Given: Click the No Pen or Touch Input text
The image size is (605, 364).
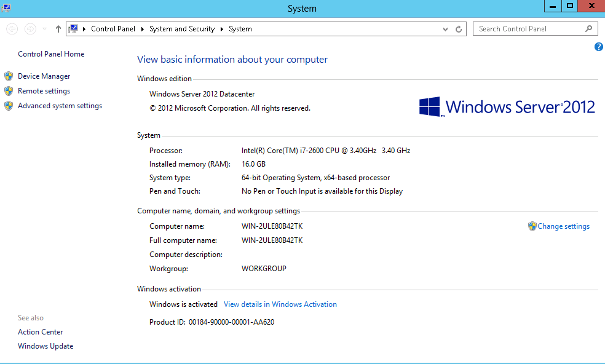Looking at the screenshot, I should pyautogui.click(x=322, y=191).
